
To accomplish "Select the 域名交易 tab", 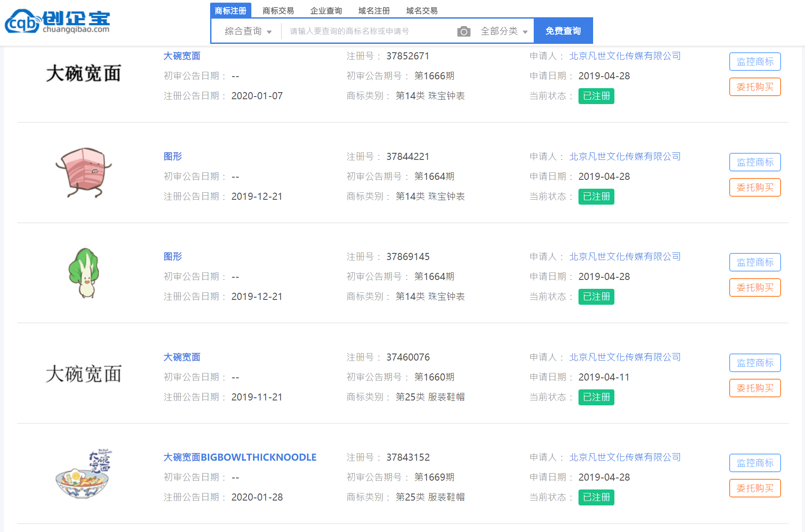I will coord(422,11).
